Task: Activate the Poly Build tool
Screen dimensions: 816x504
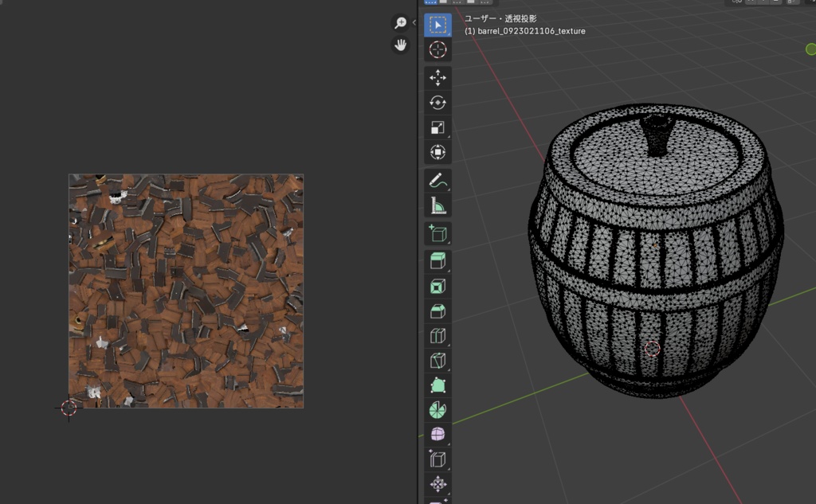Action: click(437, 385)
